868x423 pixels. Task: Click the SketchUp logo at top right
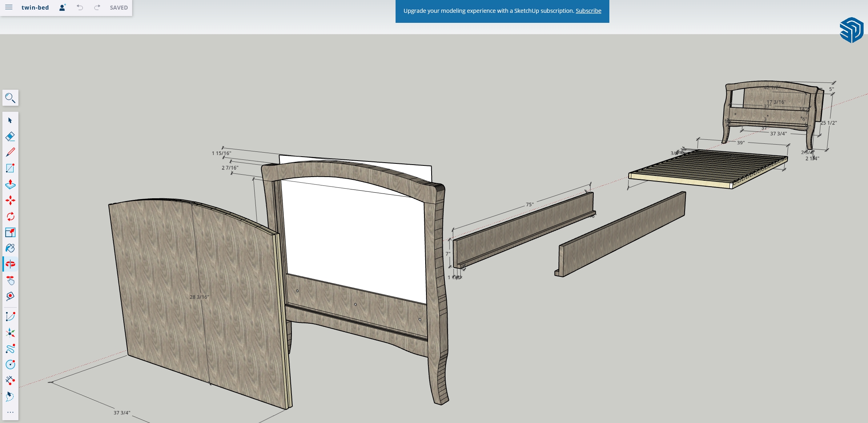(851, 30)
